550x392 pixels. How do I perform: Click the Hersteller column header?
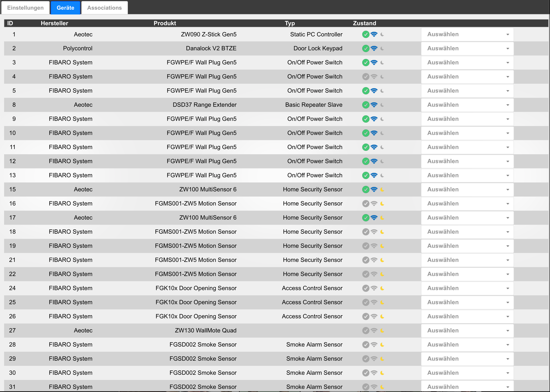54,23
